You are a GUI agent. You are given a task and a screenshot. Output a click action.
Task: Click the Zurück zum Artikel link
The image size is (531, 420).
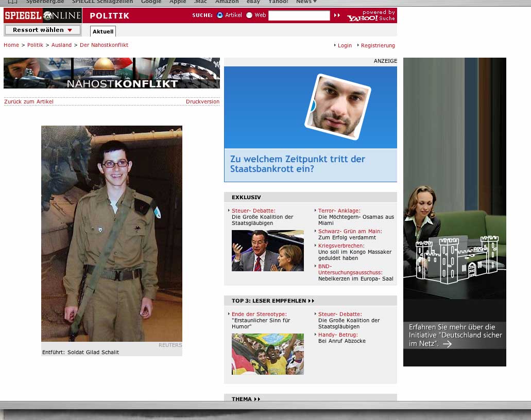pyautogui.click(x=29, y=102)
